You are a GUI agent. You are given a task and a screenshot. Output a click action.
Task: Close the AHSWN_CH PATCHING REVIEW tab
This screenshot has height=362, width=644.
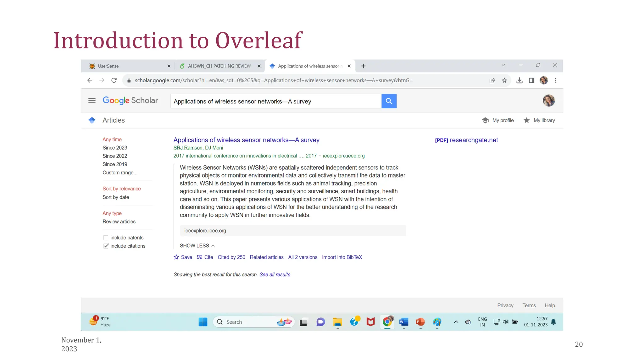point(259,66)
